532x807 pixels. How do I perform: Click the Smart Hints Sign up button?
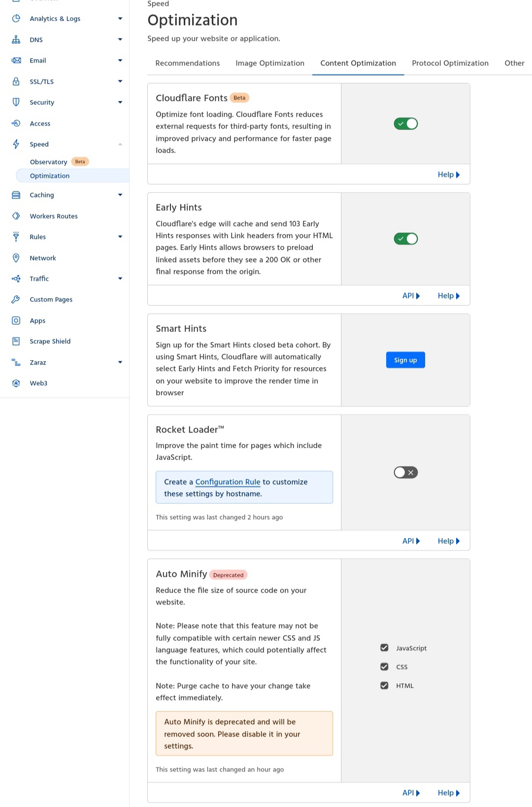click(405, 360)
